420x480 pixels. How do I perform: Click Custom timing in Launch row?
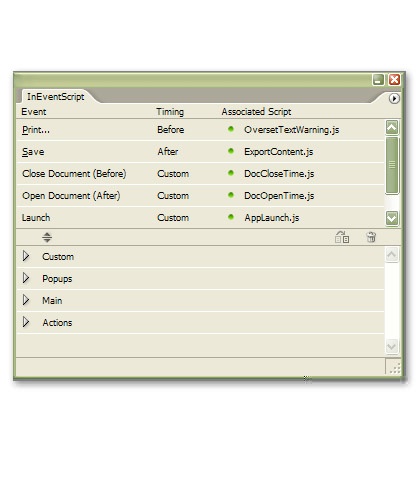(x=173, y=218)
